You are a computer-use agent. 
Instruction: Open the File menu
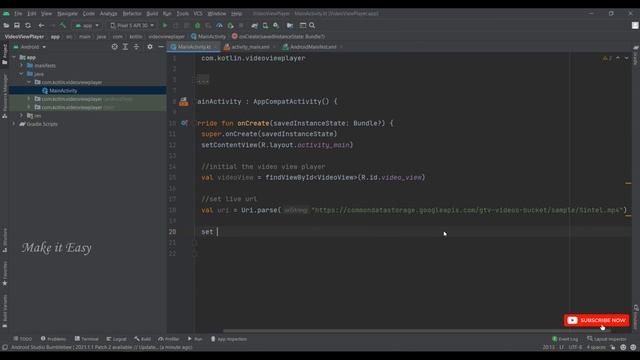click(18, 13)
